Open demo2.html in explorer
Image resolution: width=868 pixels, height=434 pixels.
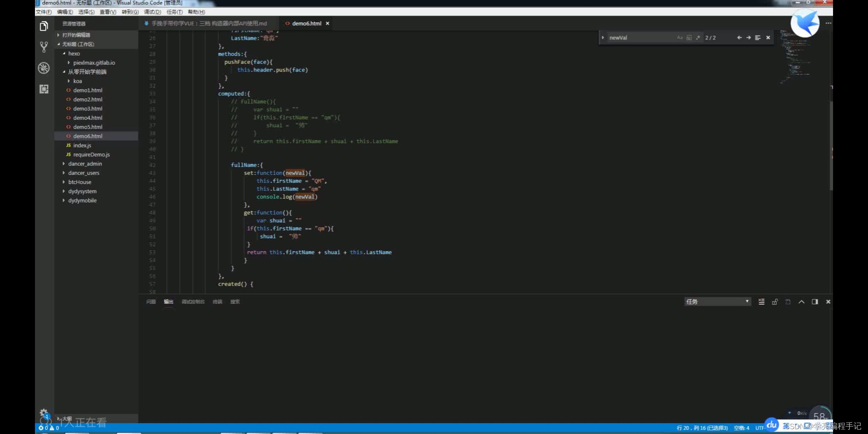[x=96, y=100]
